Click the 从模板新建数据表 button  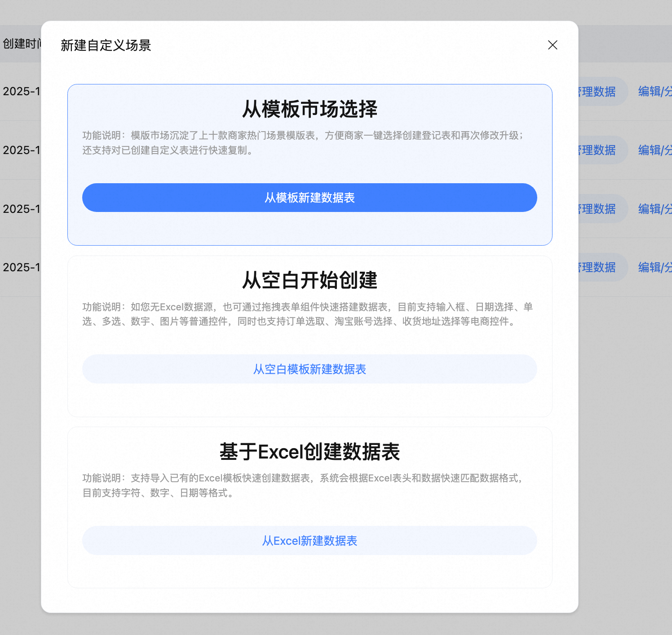(x=309, y=198)
